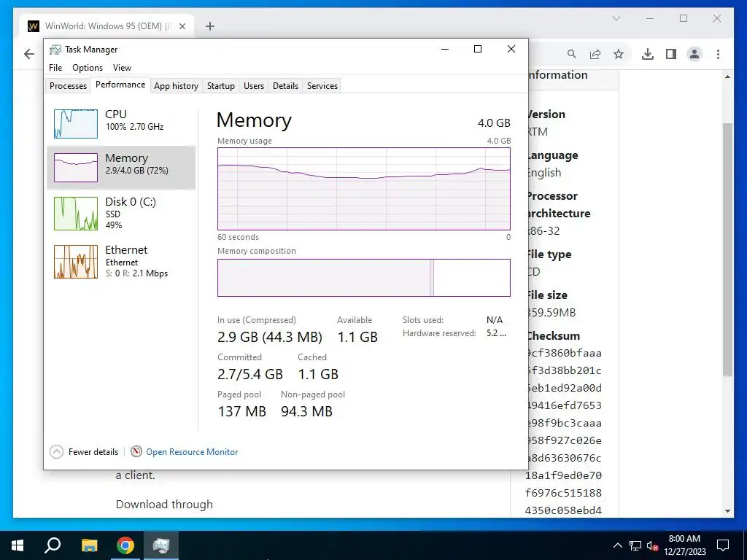Maximize the Task Manager window
The height and width of the screenshot is (560, 747).
tap(478, 49)
